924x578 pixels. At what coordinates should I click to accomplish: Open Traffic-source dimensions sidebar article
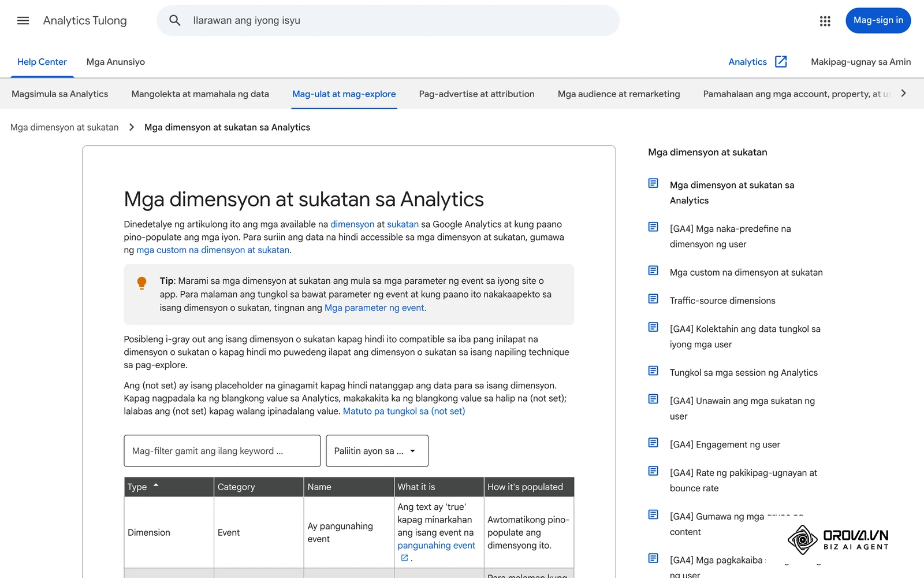click(722, 301)
